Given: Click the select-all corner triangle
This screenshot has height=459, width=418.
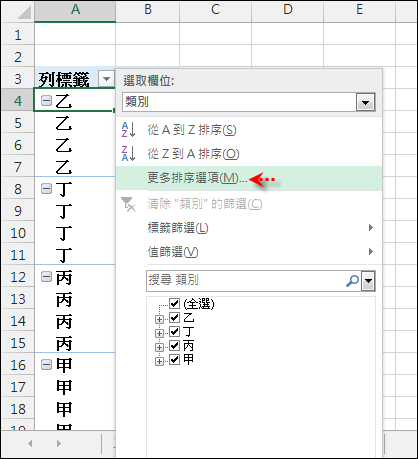Looking at the screenshot, I should pyautogui.click(x=24, y=13).
